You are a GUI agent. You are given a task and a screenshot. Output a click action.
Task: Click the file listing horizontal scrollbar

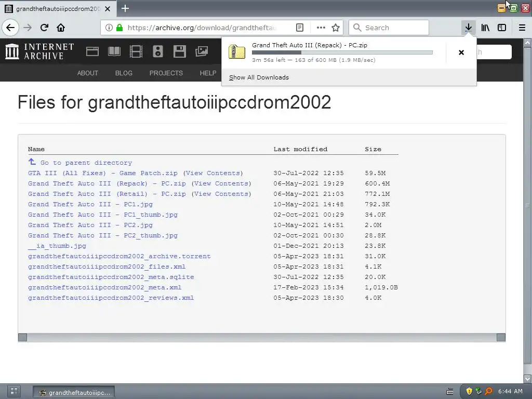click(262, 337)
